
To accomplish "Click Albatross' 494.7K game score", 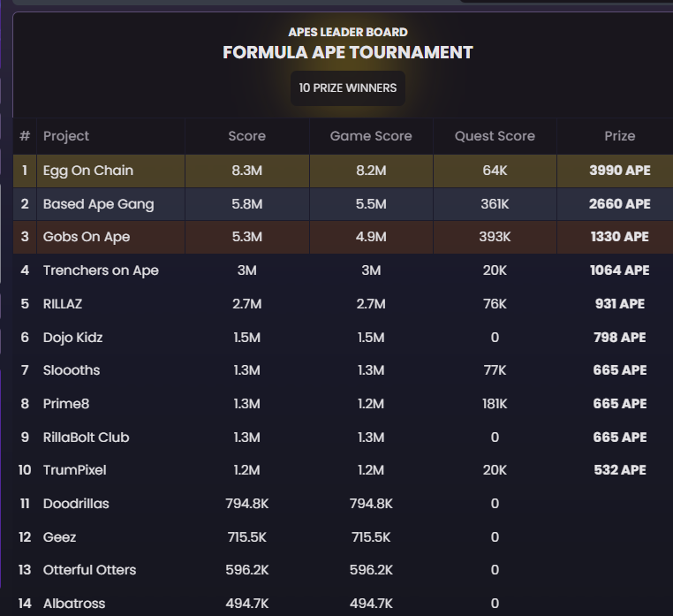I will click(x=371, y=604).
